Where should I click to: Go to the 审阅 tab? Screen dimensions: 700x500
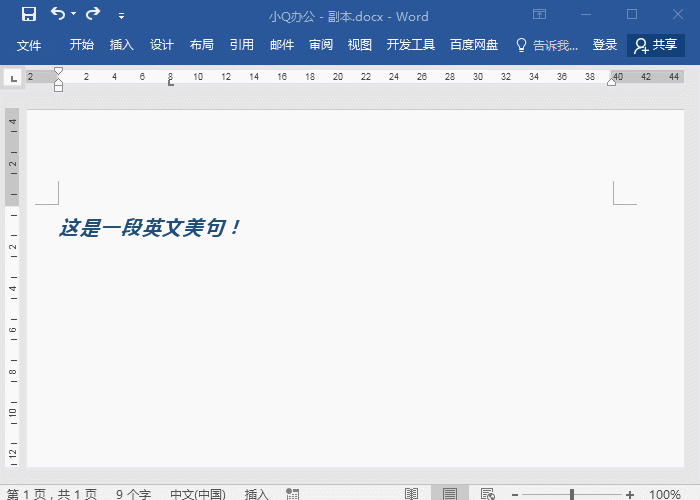tap(321, 45)
